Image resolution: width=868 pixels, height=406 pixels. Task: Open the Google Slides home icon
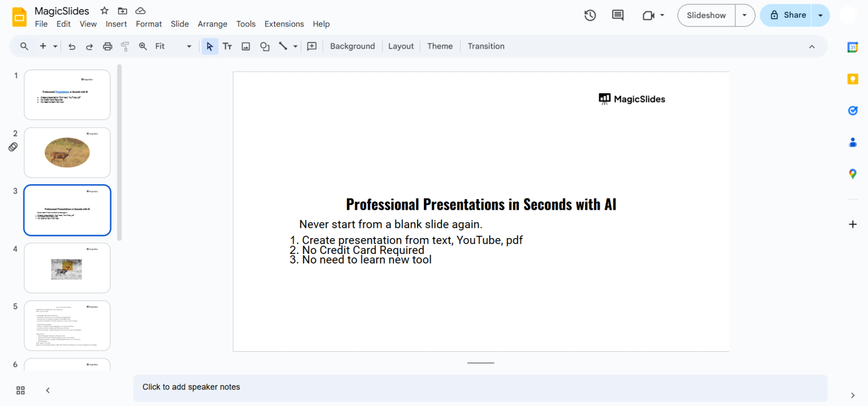click(x=19, y=17)
